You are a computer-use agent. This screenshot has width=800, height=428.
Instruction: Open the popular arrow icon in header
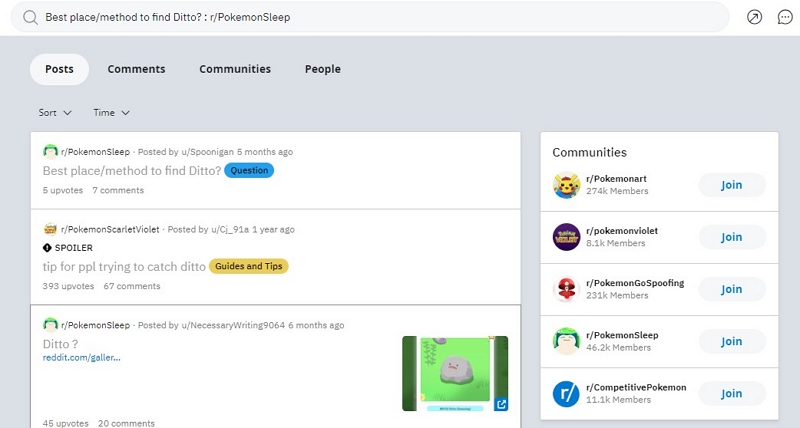[754, 17]
